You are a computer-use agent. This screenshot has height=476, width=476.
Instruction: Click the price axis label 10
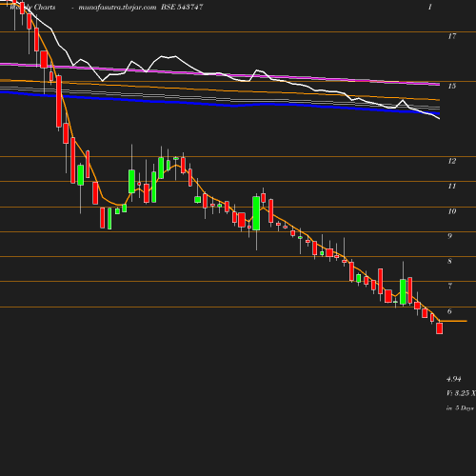pyautogui.click(x=452, y=211)
